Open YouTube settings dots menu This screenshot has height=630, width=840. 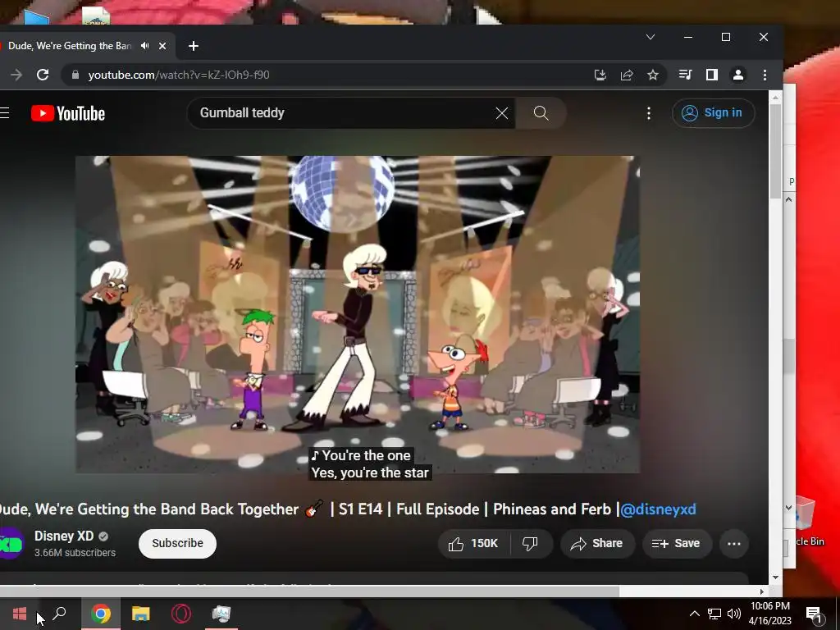[x=649, y=113]
